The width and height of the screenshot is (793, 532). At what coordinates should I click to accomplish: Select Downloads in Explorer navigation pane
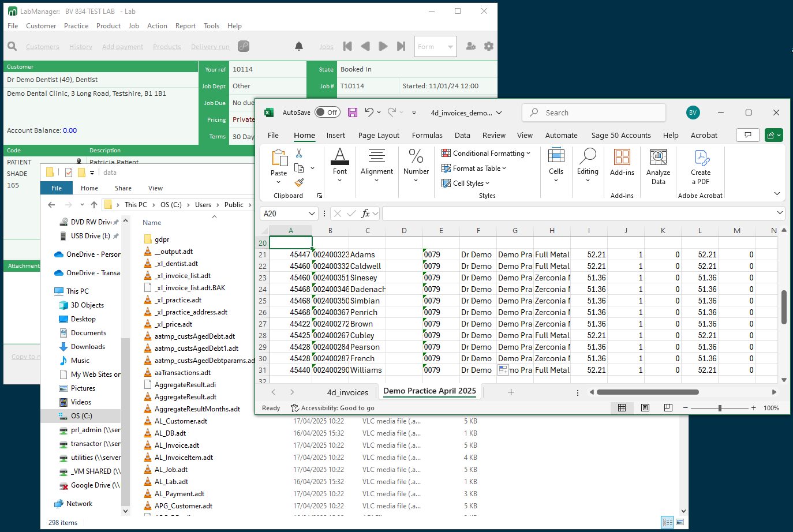pos(88,347)
